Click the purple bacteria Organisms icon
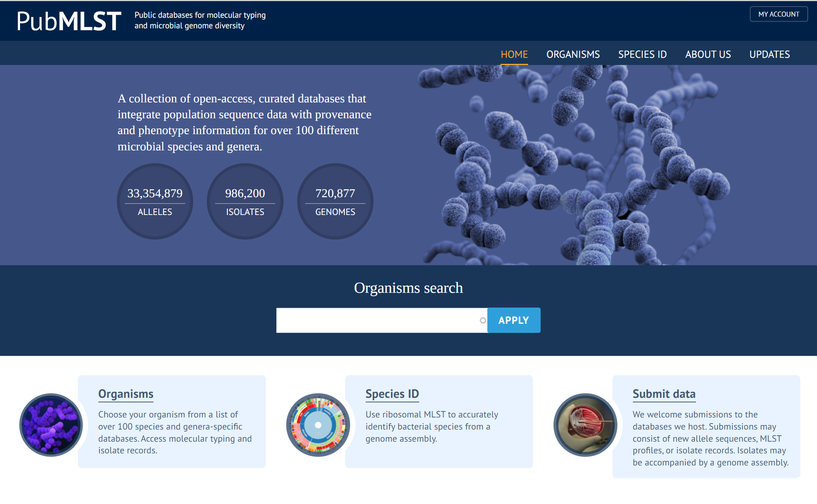 [x=51, y=425]
